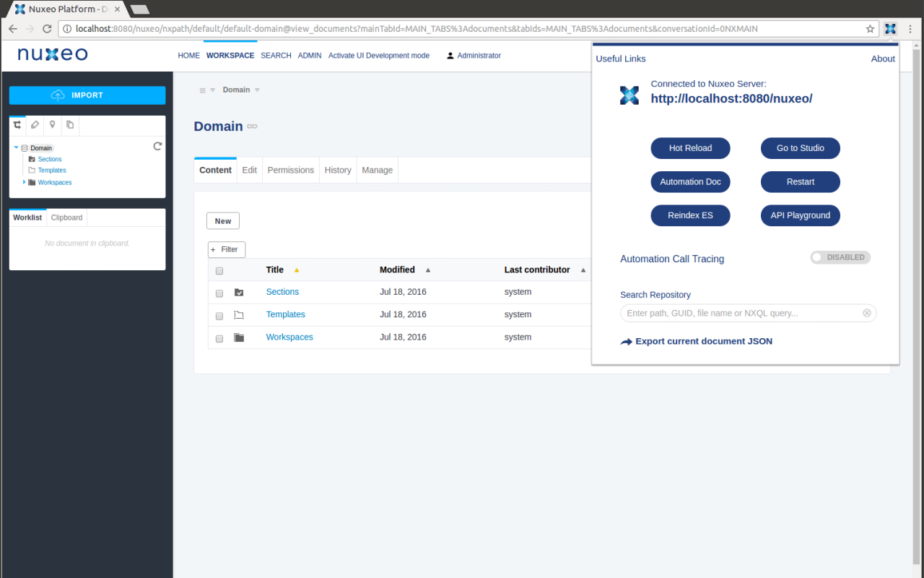Expand the Filter panel
Viewport: 924px width, 578px height.
227,249
